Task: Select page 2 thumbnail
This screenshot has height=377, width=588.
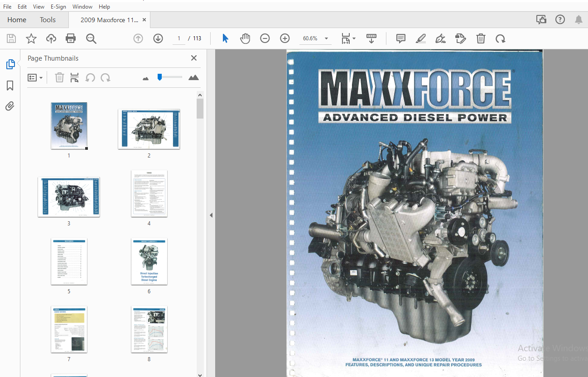Action: click(x=149, y=129)
